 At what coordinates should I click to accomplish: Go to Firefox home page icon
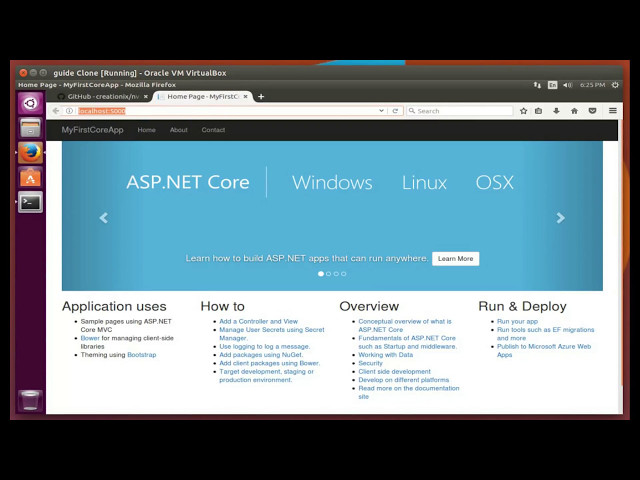[574, 111]
